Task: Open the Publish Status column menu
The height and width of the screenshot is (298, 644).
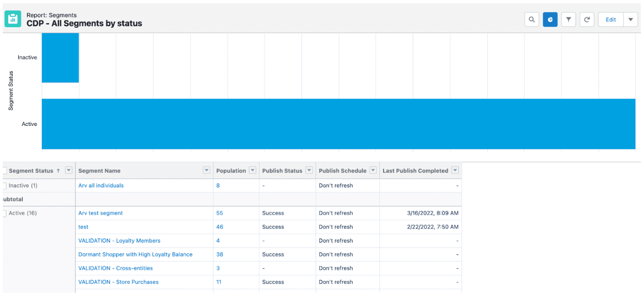Action: [x=309, y=170]
